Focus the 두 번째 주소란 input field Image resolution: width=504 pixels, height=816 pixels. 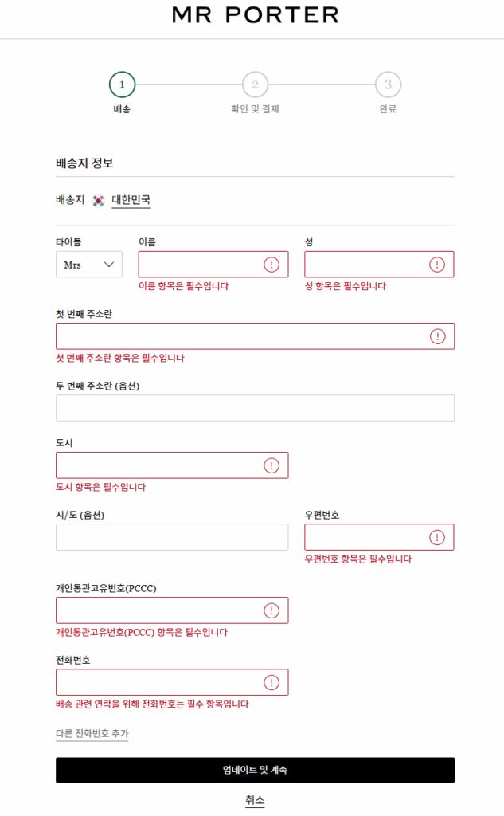click(255, 408)
